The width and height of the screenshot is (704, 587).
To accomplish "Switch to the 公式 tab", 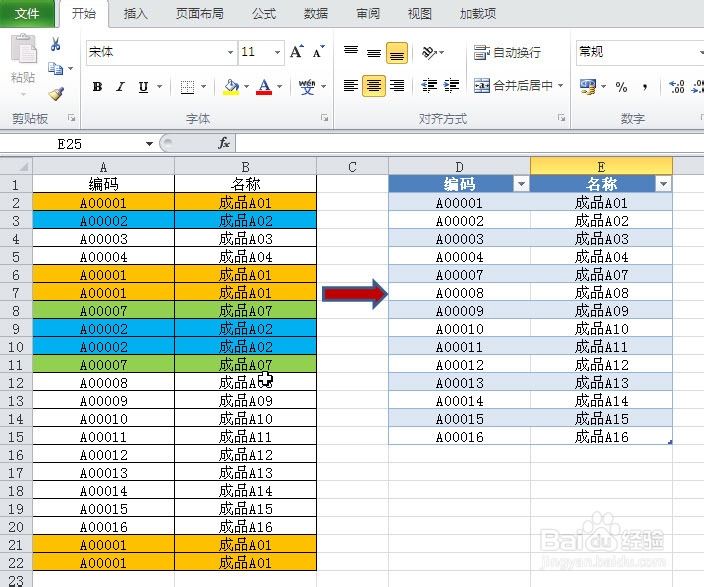I will point(264,13).
